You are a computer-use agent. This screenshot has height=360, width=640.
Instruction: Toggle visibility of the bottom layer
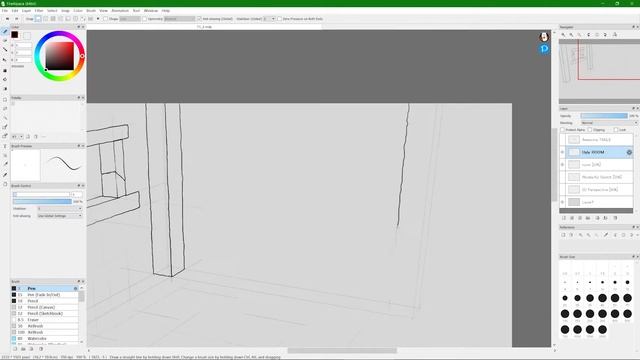click(x=562, y=202)
